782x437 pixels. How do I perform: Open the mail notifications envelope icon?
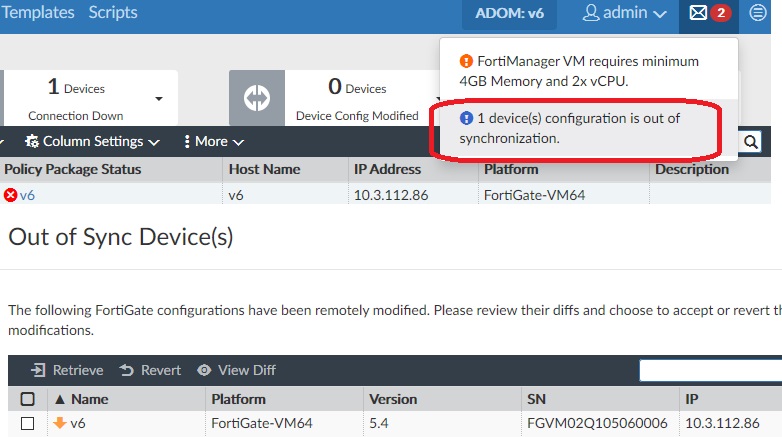(x=698, y=14)
